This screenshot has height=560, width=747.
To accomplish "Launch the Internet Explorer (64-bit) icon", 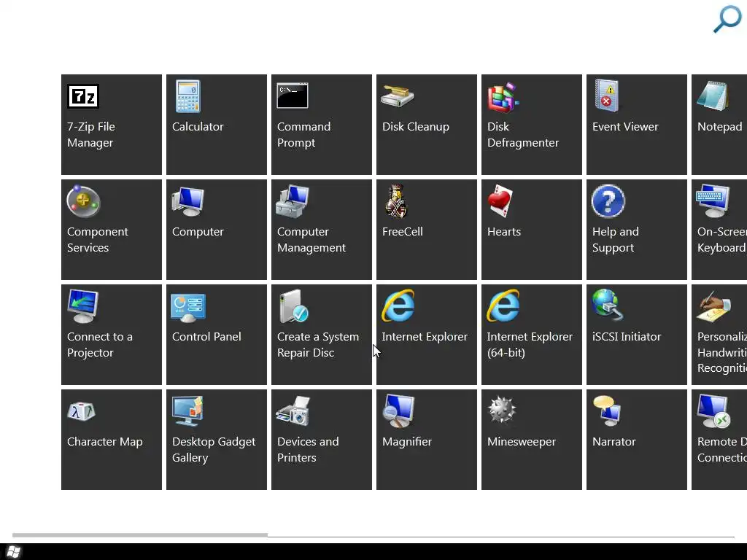I will [503, 306].
